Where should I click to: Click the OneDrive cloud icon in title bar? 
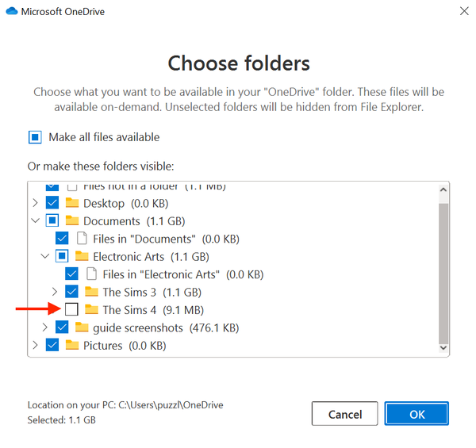tap(10, 12)
